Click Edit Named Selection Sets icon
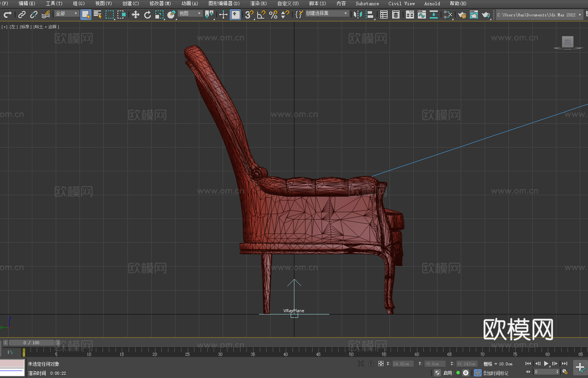Viewport: 588px width, 378px height. tap(299, 14)
